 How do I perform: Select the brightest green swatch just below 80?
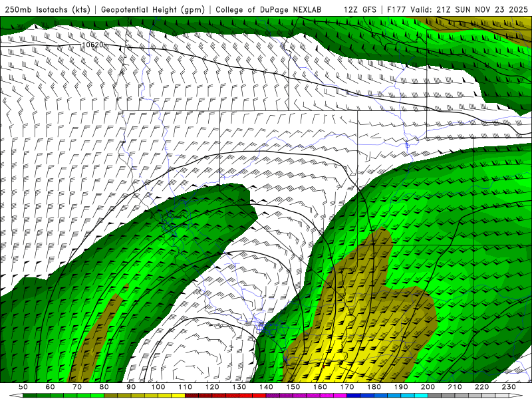pyautogui.click(x=97, y=396)
